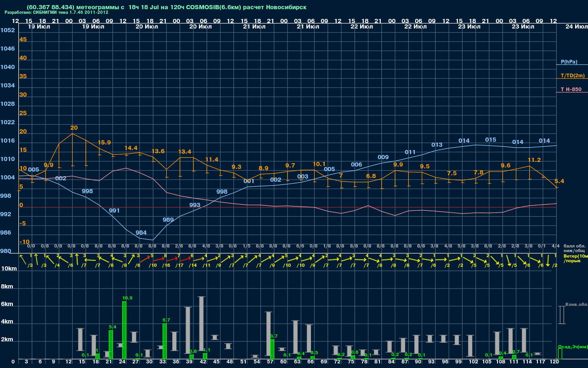
Task: Click the 1040 pressure scale value
Action: coord(7,67)
